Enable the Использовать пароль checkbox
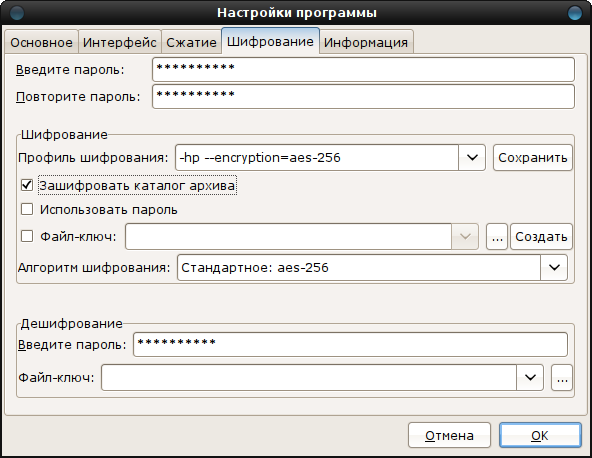The width and height of the screenshot is (592, 458). [27, 209]
